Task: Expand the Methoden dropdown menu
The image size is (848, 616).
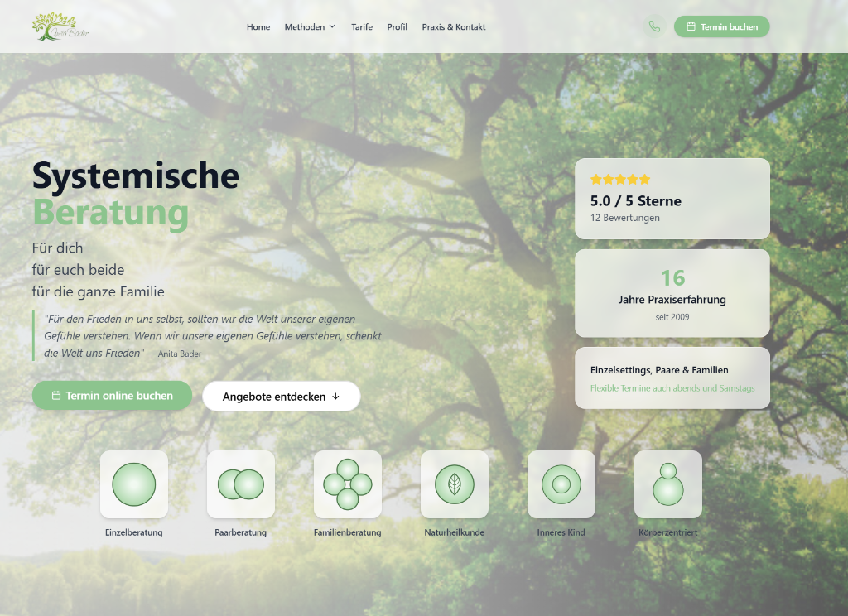Action: (x=310, y=26)
